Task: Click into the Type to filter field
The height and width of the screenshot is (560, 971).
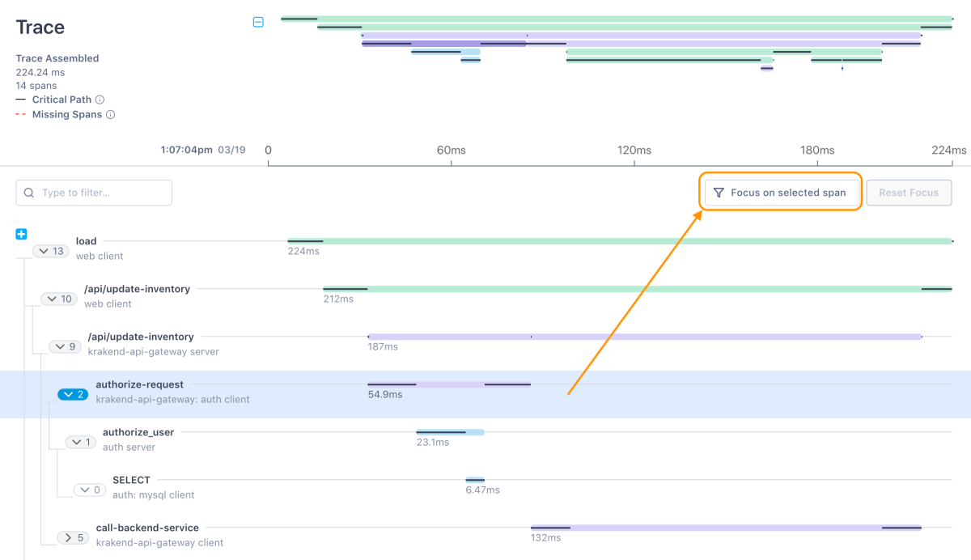Action: (94, 193)
